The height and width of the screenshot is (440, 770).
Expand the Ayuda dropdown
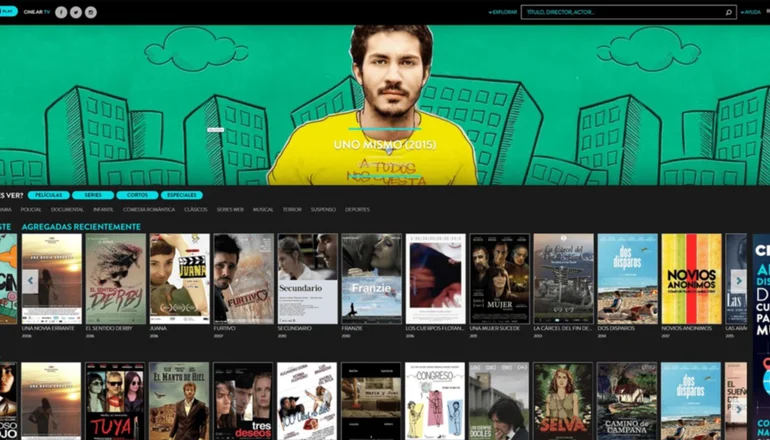point(752,12)
